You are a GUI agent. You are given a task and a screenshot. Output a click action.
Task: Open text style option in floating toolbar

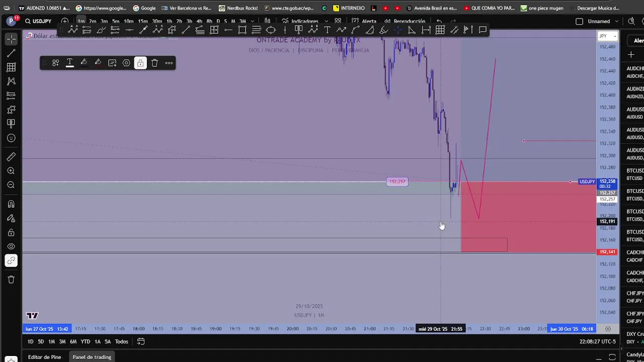coord(70,63)
